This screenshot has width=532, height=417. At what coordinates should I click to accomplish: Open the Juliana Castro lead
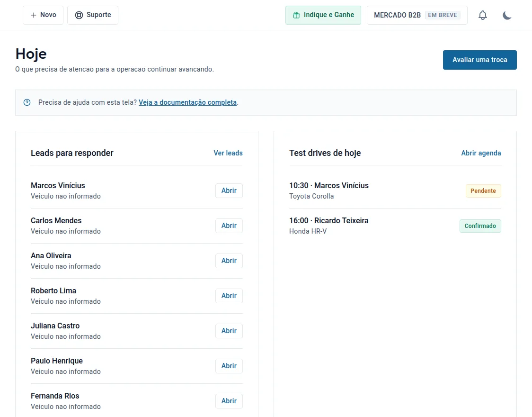[229, 331]
